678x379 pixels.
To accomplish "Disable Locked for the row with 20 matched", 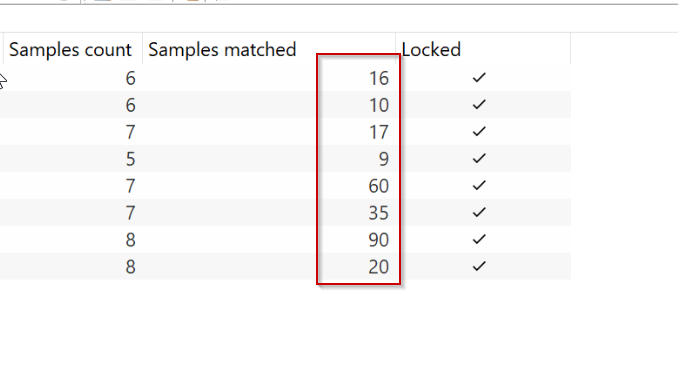I will [479, 266].
